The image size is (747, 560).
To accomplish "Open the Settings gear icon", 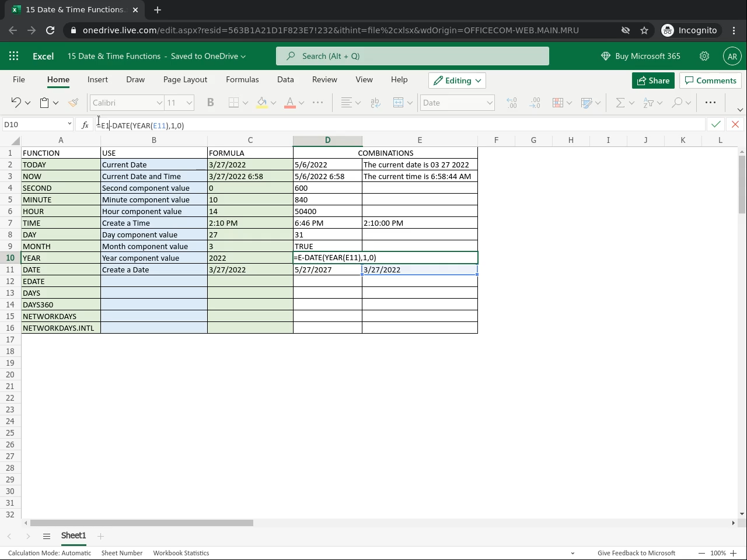I will 704,56.
